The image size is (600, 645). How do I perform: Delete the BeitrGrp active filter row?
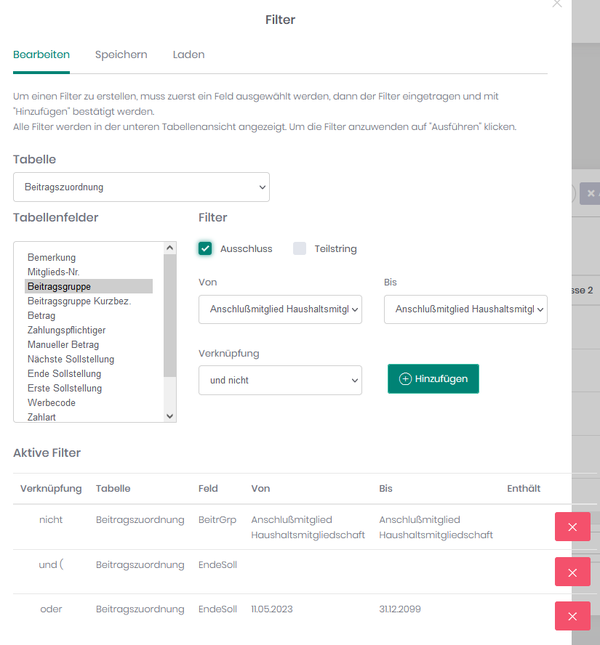point(572,527)
